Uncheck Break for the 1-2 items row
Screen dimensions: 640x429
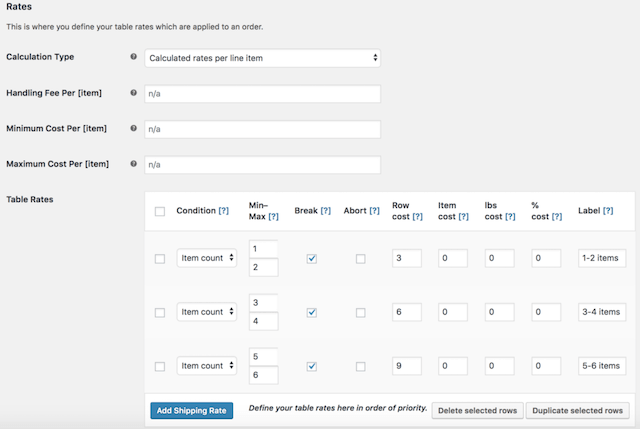tap(312, 258)
